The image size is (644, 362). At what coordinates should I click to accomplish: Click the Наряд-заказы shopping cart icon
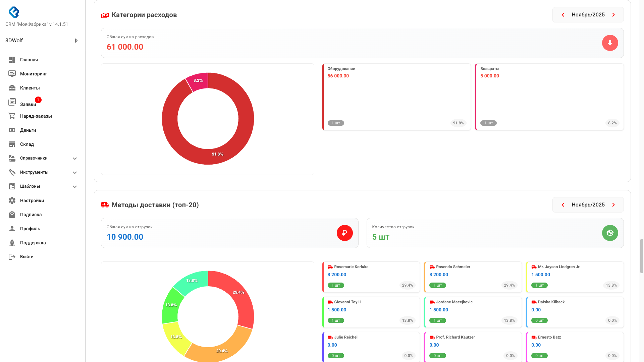click(x=12, y=116)
